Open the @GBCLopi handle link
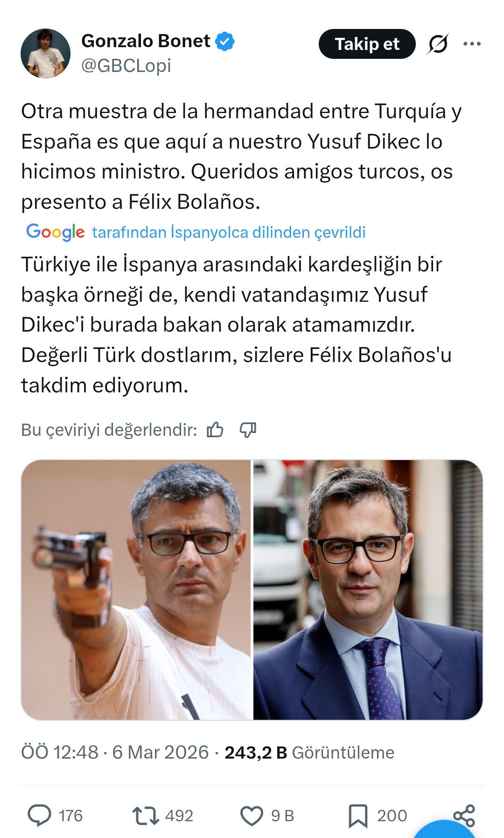This screenshot has width=504, height=838. point(126,65)
